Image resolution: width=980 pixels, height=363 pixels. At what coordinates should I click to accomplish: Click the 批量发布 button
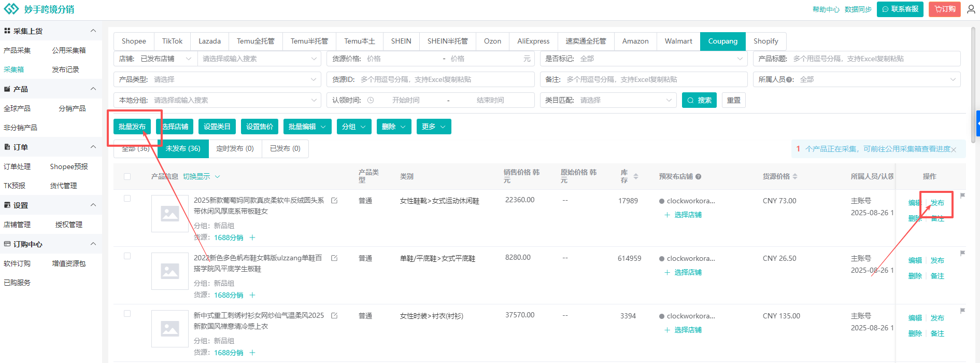132,127
